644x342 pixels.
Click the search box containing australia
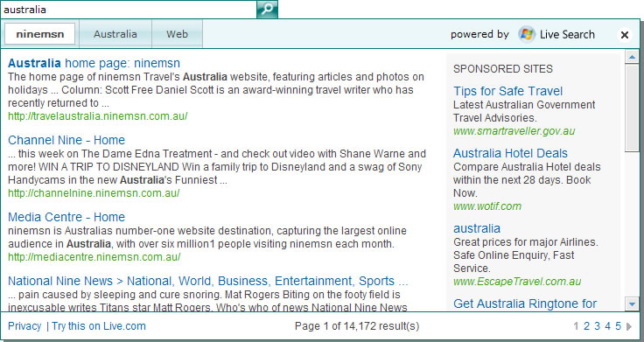pyautogui.click(x=129, y=10)
